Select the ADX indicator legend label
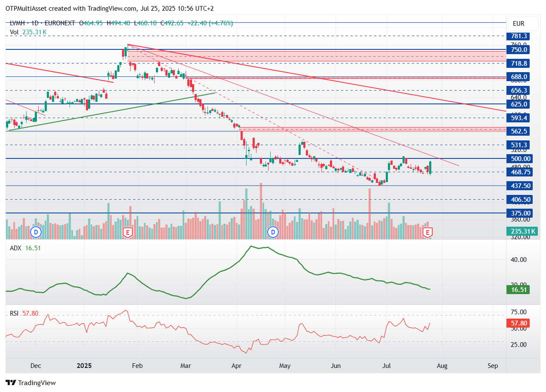Screen dimensions: 546x392 point(16,248)
